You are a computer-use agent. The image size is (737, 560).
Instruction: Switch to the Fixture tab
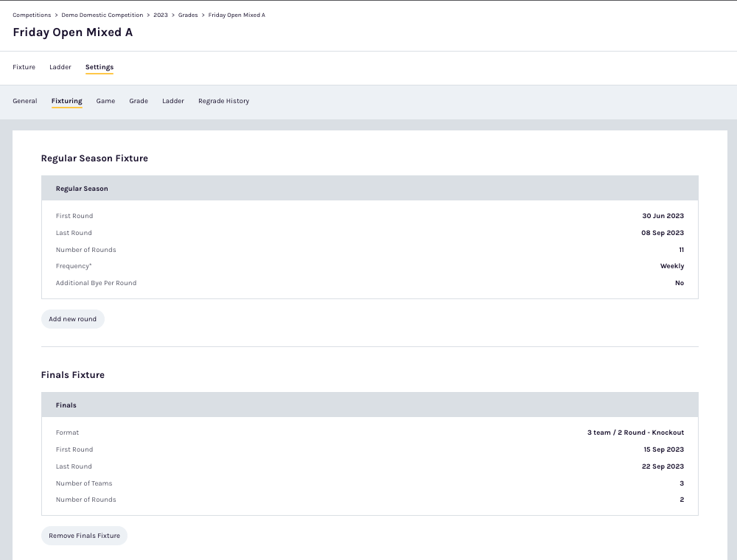24,67
